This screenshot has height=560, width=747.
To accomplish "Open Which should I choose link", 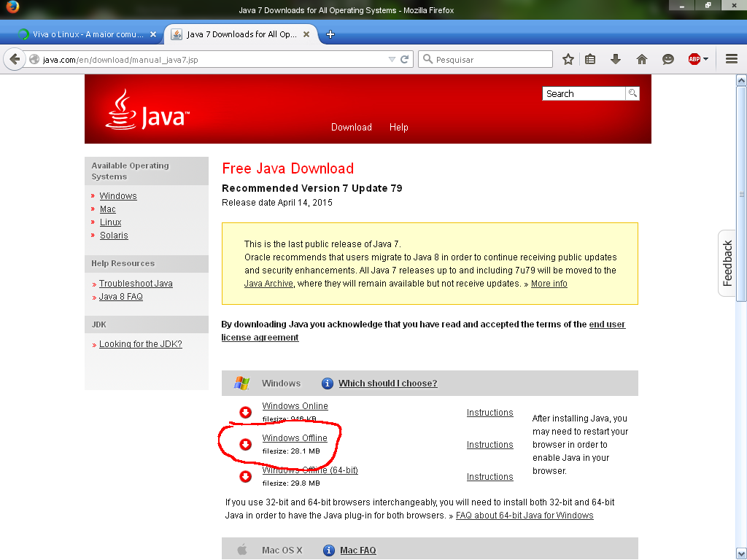I will pos(388,384).
